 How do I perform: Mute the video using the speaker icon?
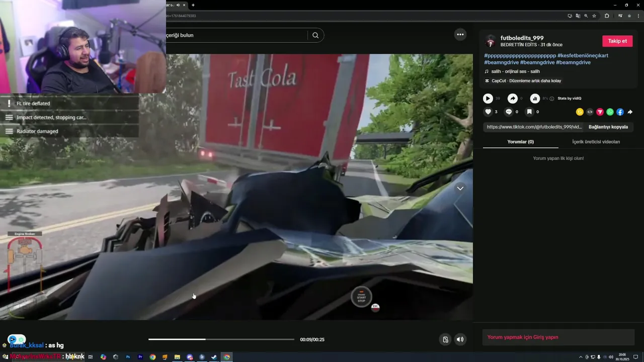click(460, 339)
